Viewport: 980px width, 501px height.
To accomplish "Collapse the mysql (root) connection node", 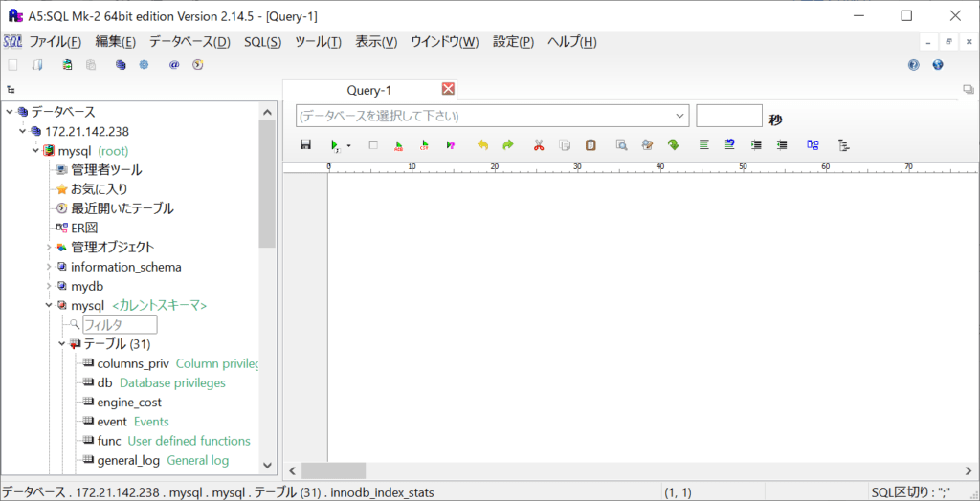I will (35, 150).
